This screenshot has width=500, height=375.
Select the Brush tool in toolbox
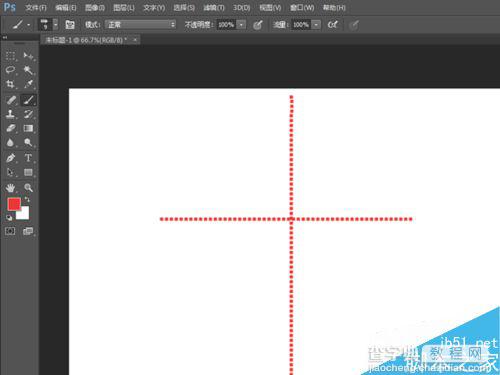tap(28, 100)
